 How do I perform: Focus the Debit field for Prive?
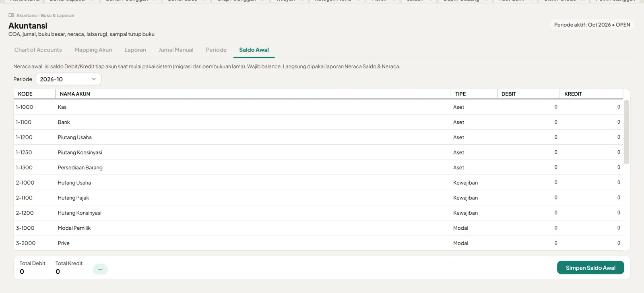coord(528,243)
